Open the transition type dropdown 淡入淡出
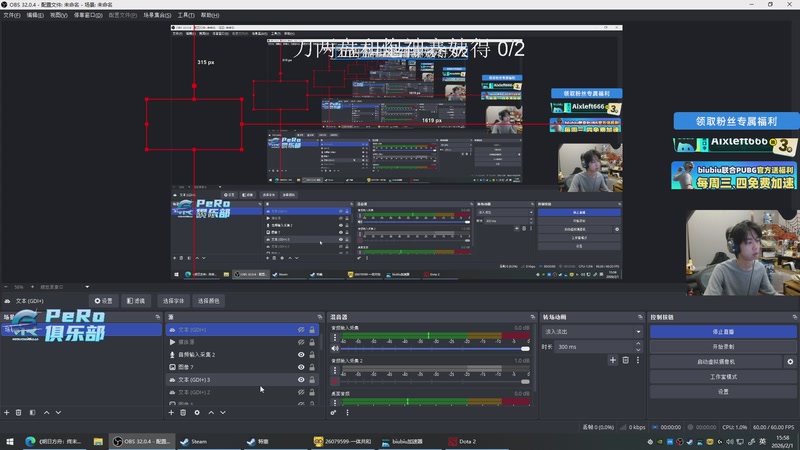The image size is (800, 450). (x=592, y=332)
